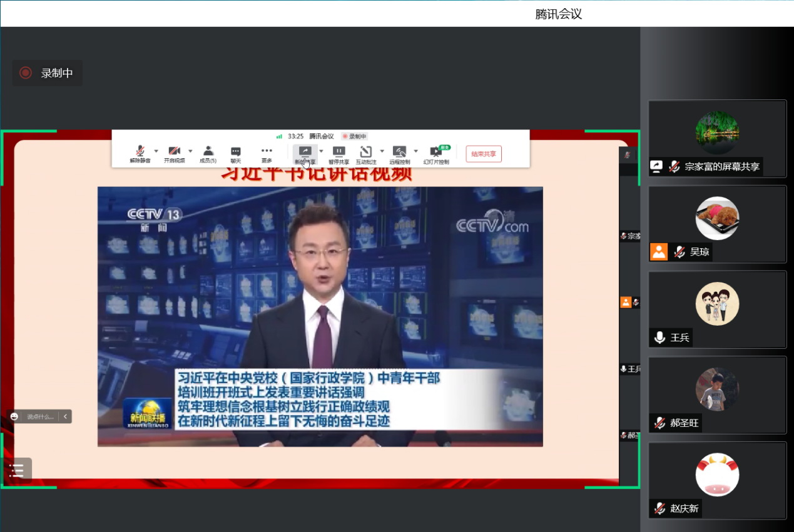Click the 结束共享 end sharing button
Viewport: 794px width, 532px height.
coord(484,154)
